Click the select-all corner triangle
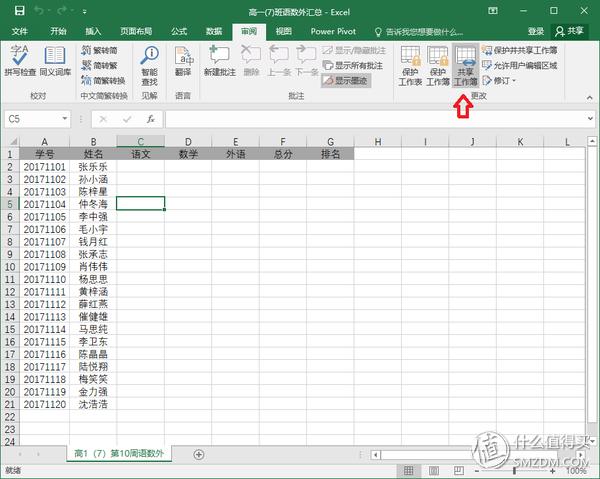The image size is (600, 479). point(13,142)
